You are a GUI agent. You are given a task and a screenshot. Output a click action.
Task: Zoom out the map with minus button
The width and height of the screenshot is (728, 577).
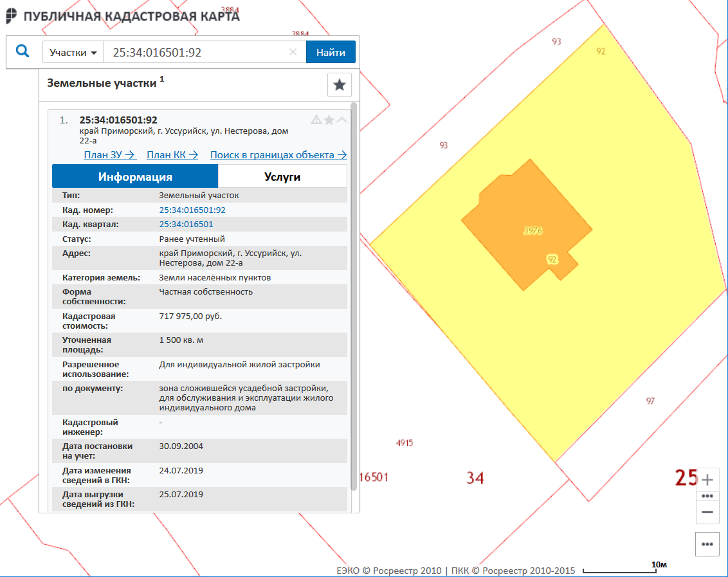(707, 512)
